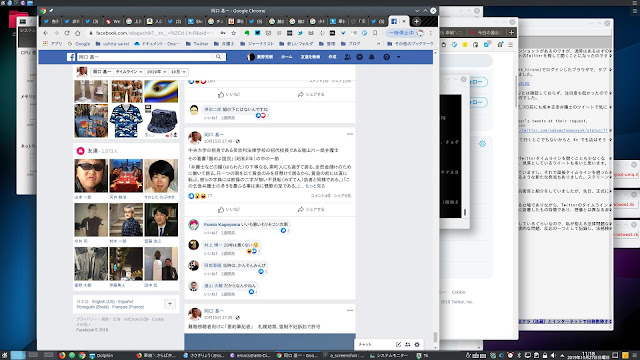The image size is (640, 360).
Task: Open options menu of the 10月15日 17:48 post
Action: tap(350, 134)
